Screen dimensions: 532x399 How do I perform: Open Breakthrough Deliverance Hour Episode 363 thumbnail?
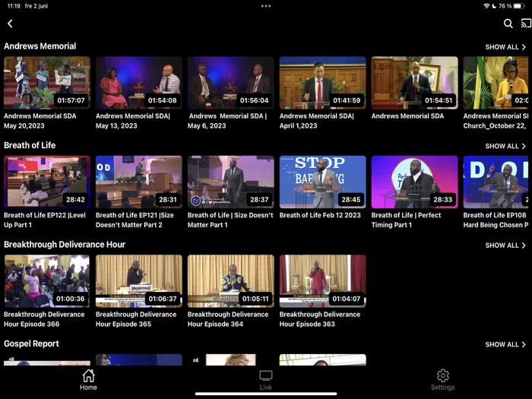pos(323,281)
